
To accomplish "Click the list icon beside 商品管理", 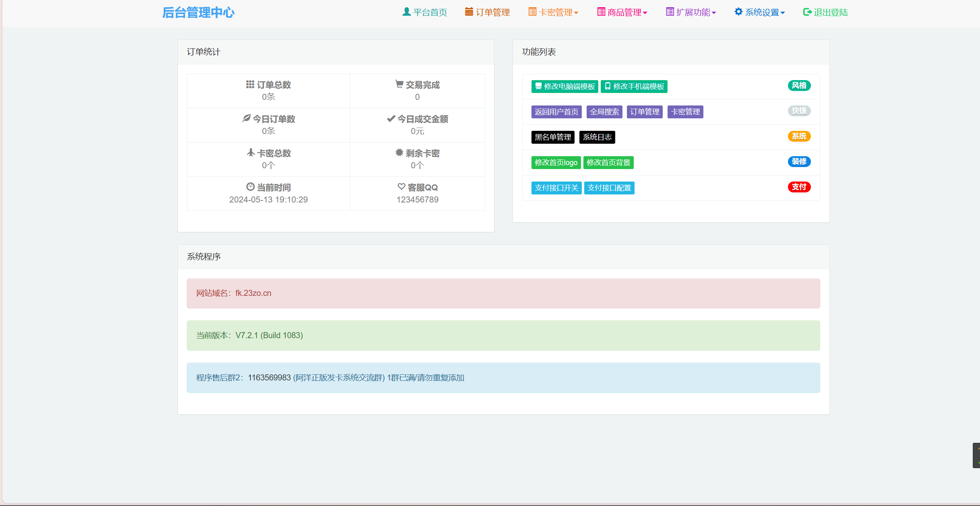I will pos(601,12).
